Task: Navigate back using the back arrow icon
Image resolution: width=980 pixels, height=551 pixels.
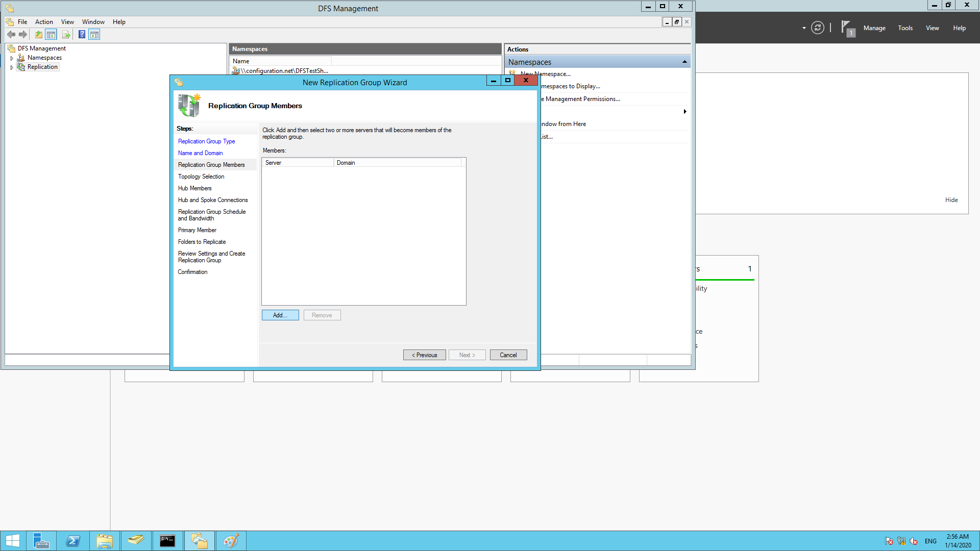Action: [x=11, y=34]
